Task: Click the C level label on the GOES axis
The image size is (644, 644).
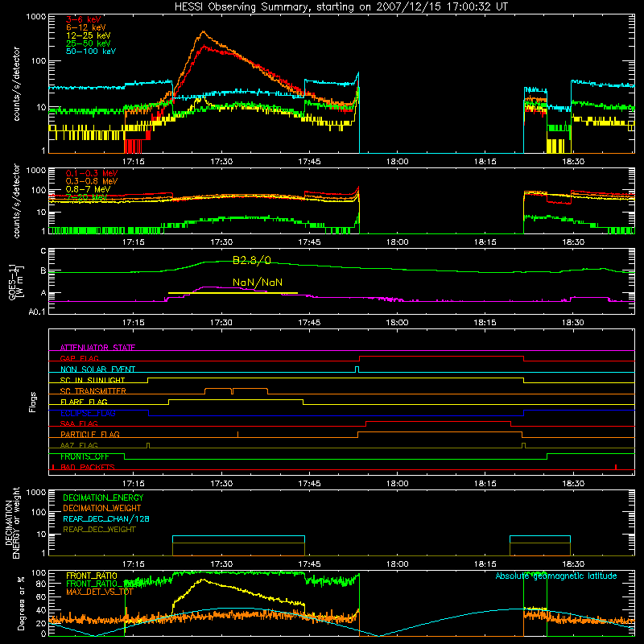Action: 43,250
